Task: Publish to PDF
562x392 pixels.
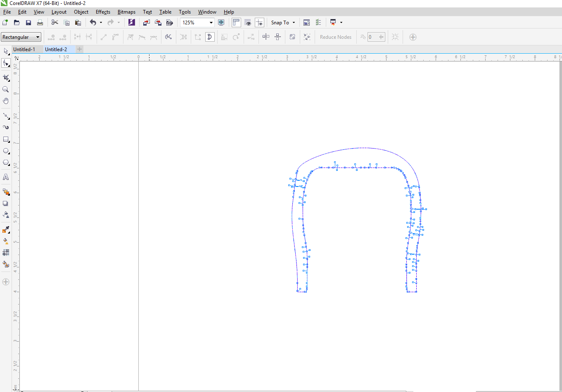Action: 169,23
